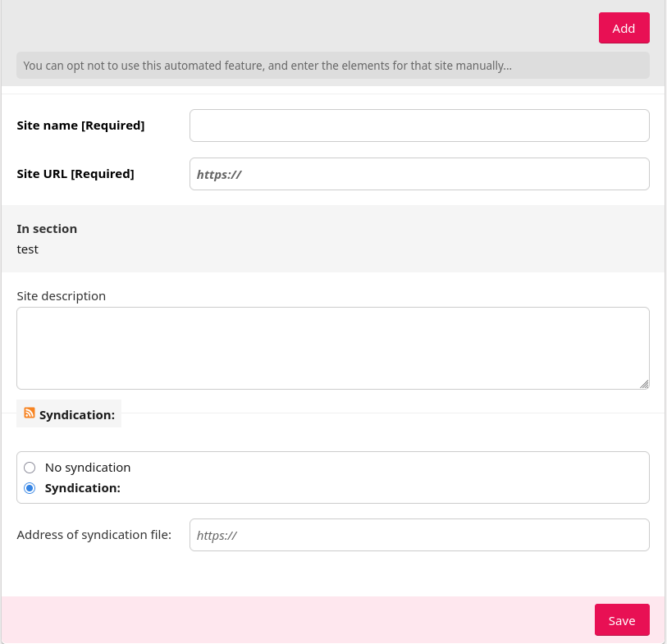Screen dimensions: 667x644
Task: Click the automated feature opt-out notice
Action: coord(267,66)
